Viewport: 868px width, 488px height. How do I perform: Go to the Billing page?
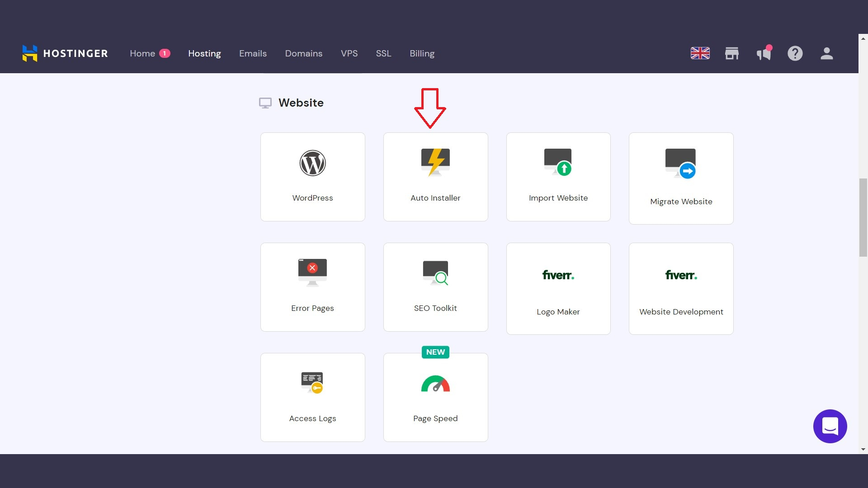coord(422,53)
